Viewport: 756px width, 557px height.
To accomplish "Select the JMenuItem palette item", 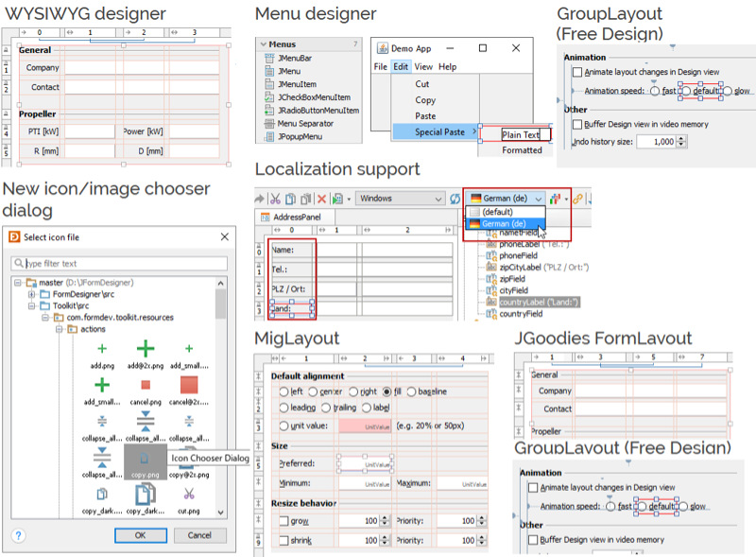I will pos(291,84).
